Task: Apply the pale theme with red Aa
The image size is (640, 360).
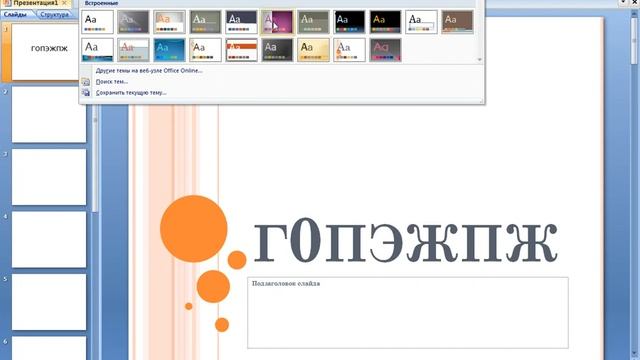Action: pos(133,50)
